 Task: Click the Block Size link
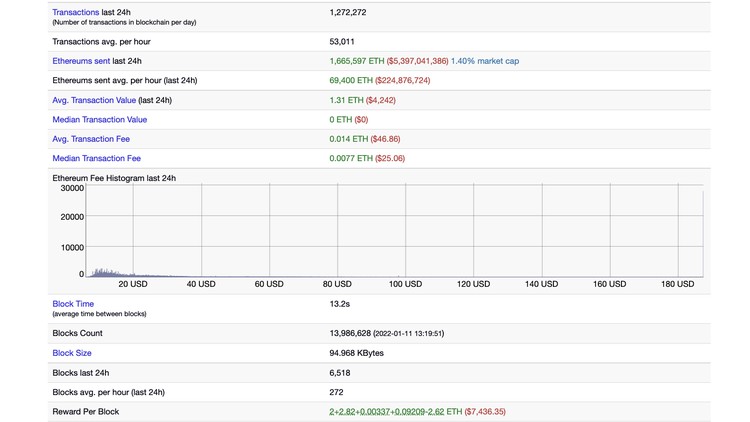point(72,353)
